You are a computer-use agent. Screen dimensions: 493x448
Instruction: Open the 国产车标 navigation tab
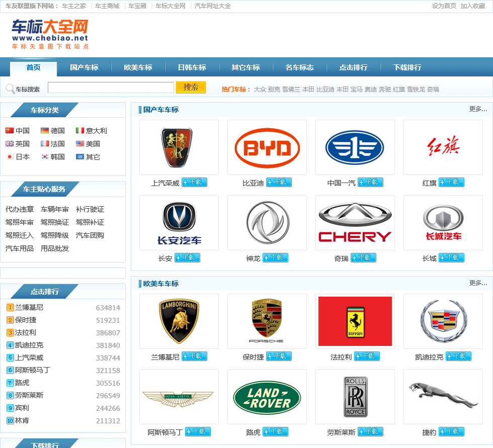(x=85, y=67)
